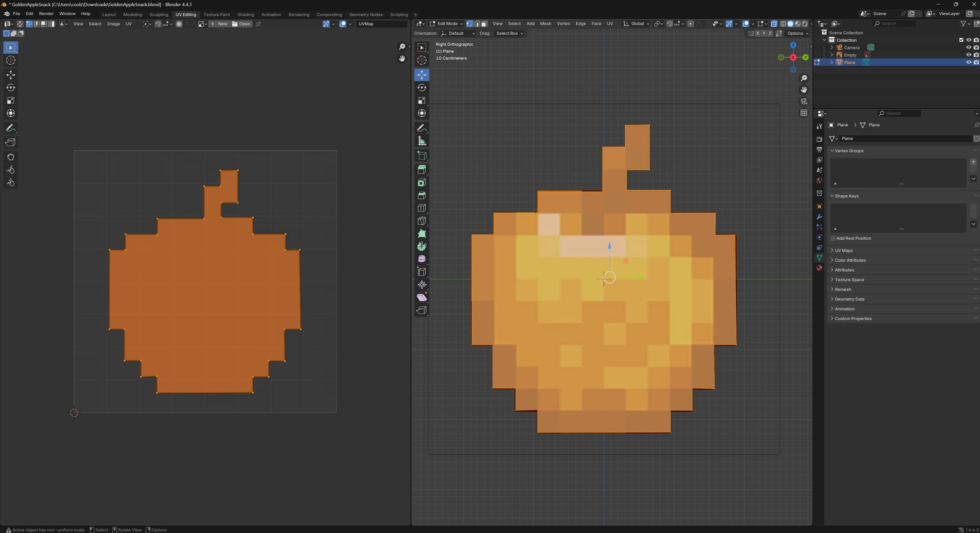Hide the Empty object in the outliner
The width and height of the screenshot is (980, 533).
968,55
